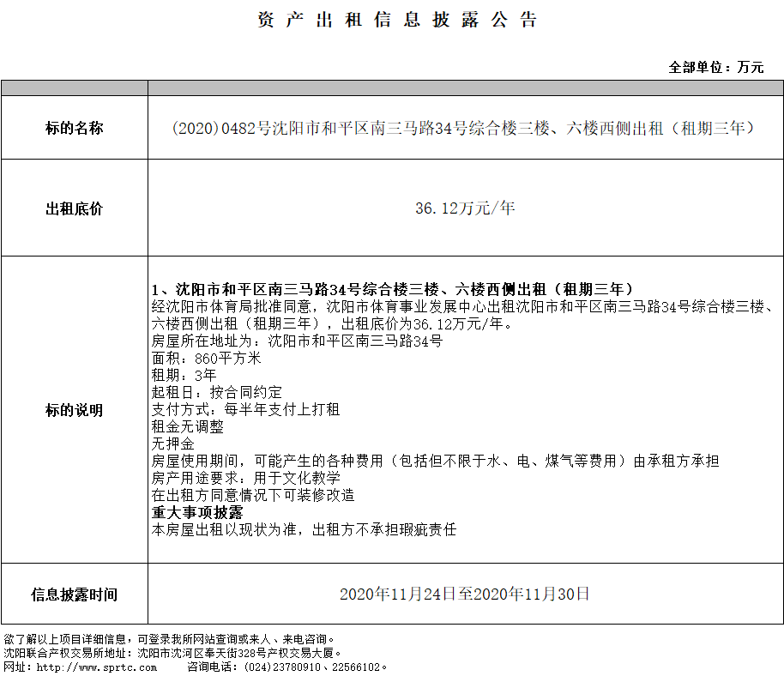Image resolution: width=784 pixels, height=682 pixels.
Task: Select the 标的名称 row header cell
Action: click(74, 128)
